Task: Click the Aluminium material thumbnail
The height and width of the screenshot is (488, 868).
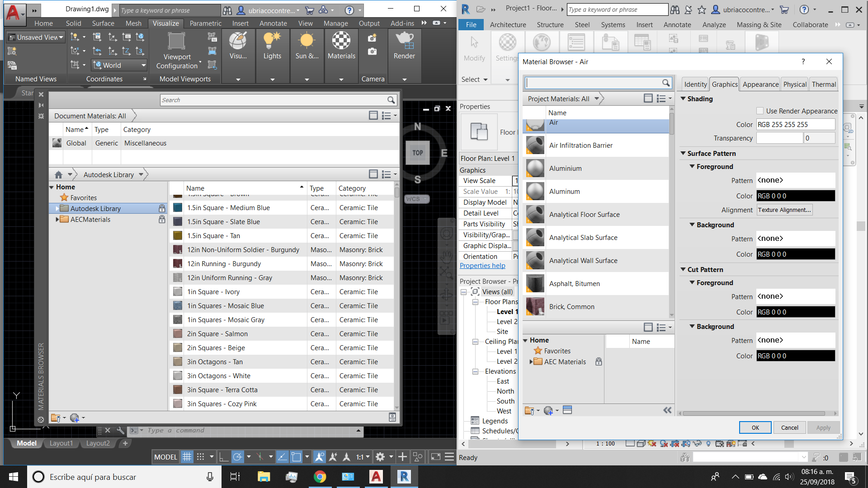Action: click(x=535, y=168)
